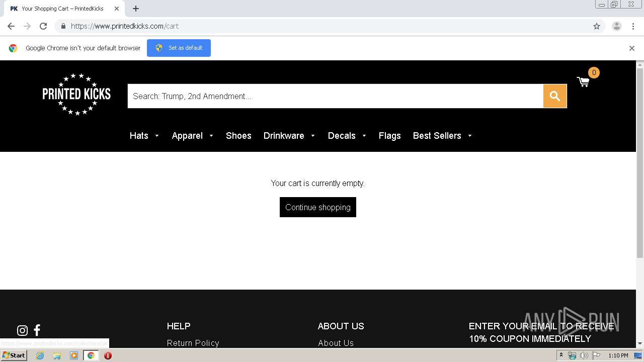Click the red Opera-like taskbar icon
The height and width of the screenshot is (362, 644).
click(108, 355)
